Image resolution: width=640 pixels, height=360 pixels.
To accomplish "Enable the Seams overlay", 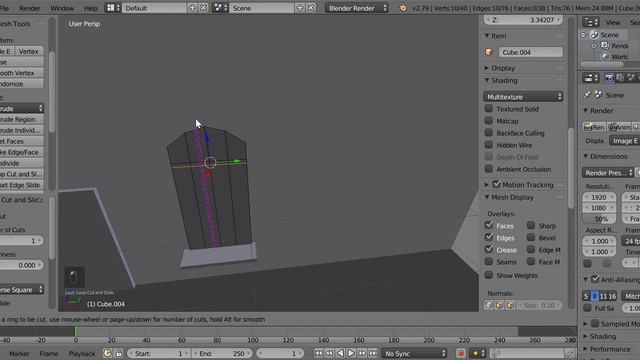I will point(489,261).
